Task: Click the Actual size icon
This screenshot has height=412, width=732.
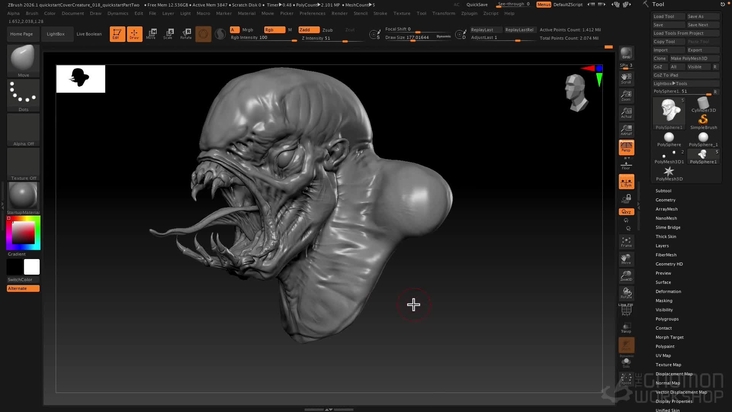Action: [626, 113]
